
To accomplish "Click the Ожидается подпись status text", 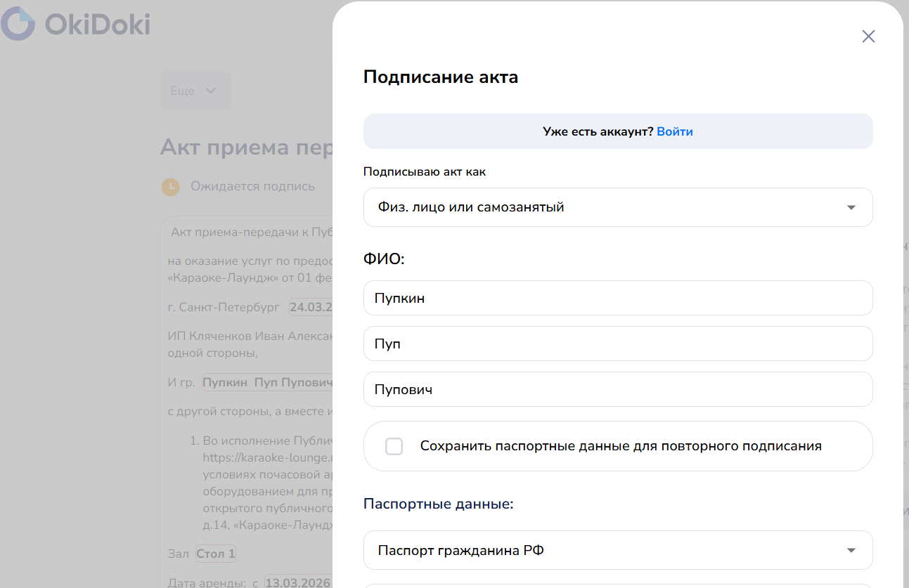I will (252, 186).
